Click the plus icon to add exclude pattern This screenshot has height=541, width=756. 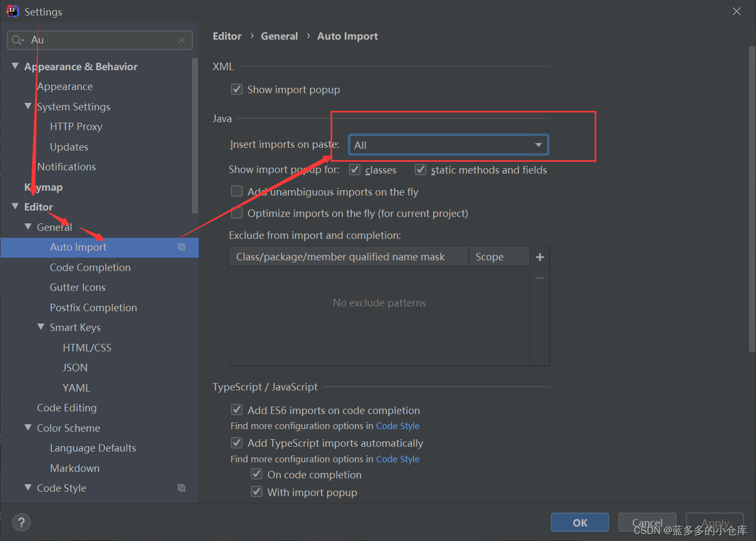click(x=540, y=256)
